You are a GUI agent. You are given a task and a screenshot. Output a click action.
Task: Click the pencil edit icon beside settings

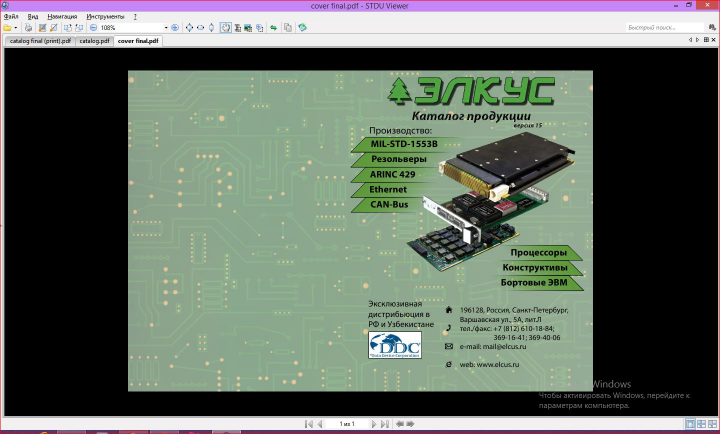coord(53,28)
